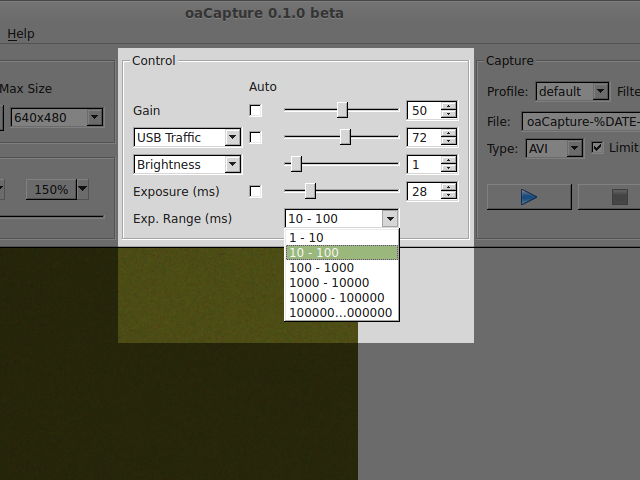Screen dimensions: 640x480
Task: Decrease USB Traffic value spinner down arrow
Action: tap(449, 142)
